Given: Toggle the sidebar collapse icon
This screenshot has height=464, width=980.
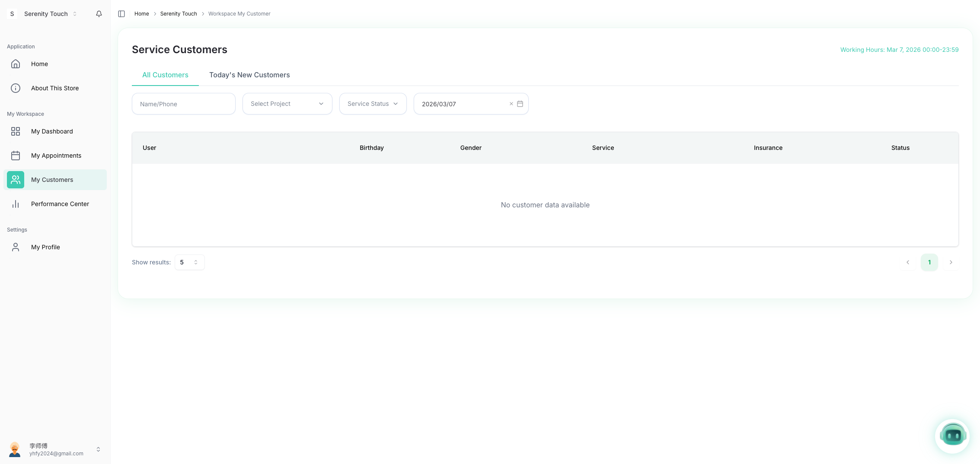Looking at the screenshot, I should click(x=121, y=14).
